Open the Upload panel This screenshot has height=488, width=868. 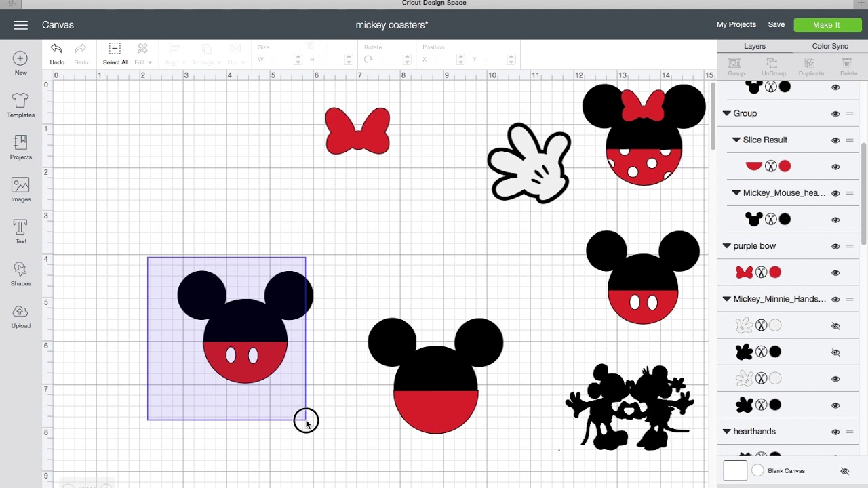coord(20,317)
